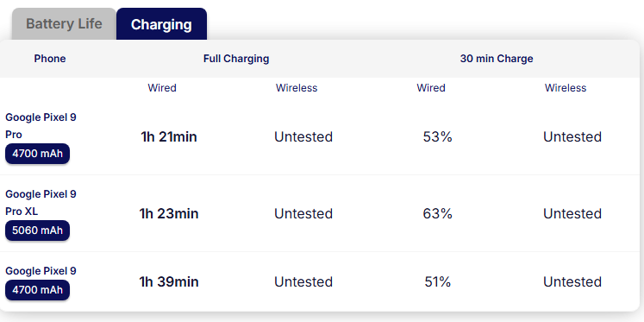644x322 pixels.
Task: Open the Google Pixel 9 Pro link
Action: click(41, 126)
